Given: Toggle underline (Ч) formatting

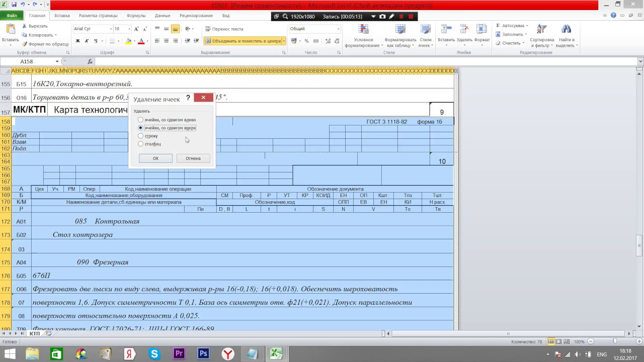Looking at the screenshot, I should pos(95,41).
